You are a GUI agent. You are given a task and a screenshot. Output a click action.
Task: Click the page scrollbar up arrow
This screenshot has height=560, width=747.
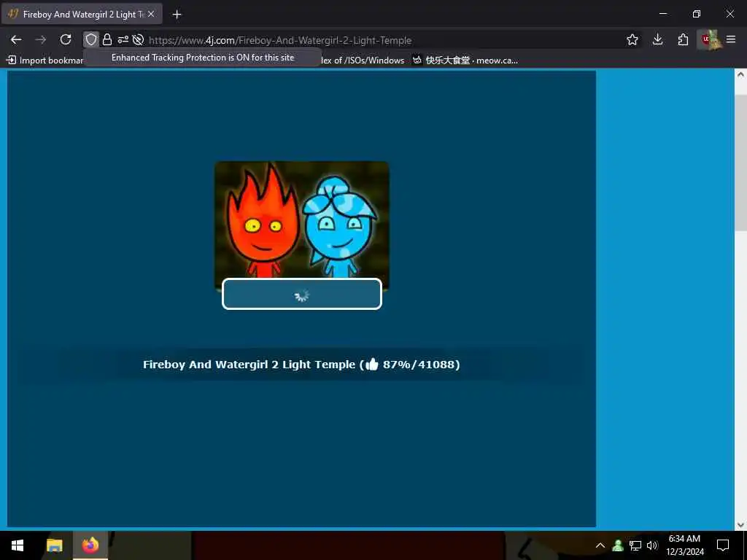click(740, 74)
